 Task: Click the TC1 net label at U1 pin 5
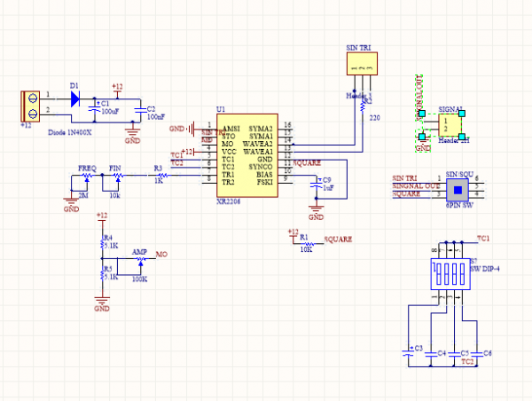pos(176,155)
